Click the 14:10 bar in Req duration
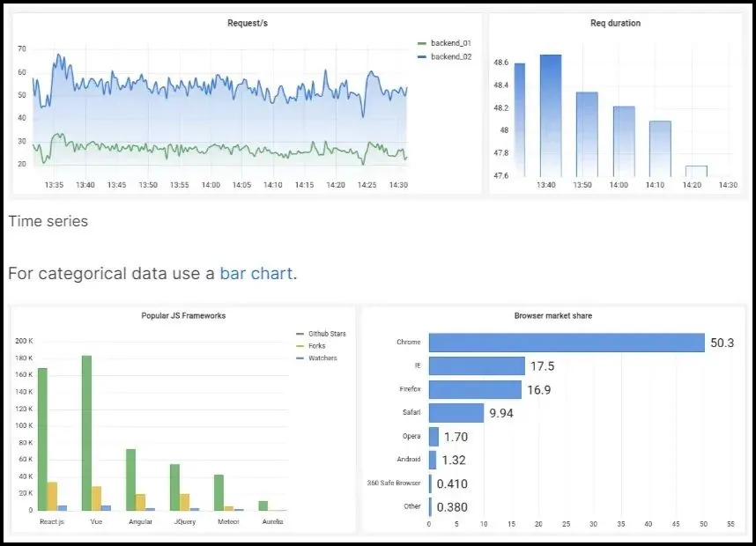 (x=660, y=149)
